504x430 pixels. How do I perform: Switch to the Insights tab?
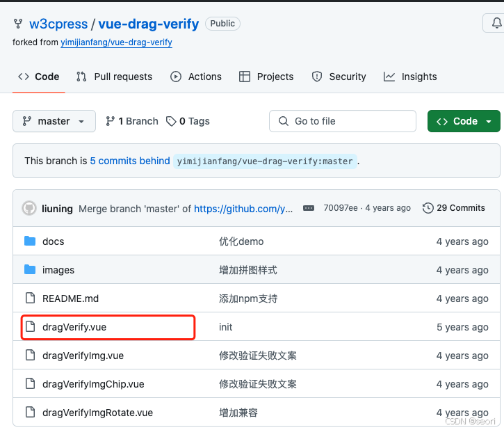[410, 77]
